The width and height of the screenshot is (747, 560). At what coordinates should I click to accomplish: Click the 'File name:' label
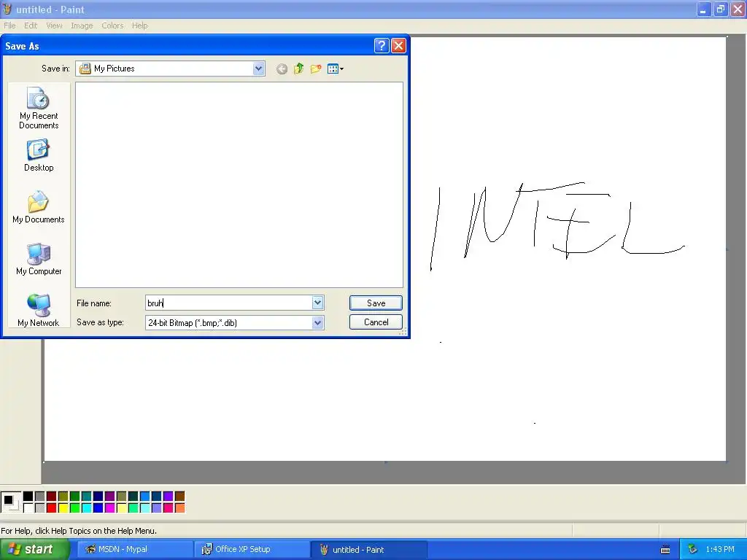click(x=94, y=303)
